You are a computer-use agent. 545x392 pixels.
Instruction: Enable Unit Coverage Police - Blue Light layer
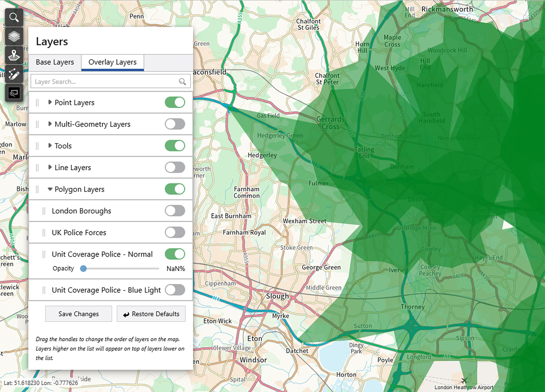point(175,290)
